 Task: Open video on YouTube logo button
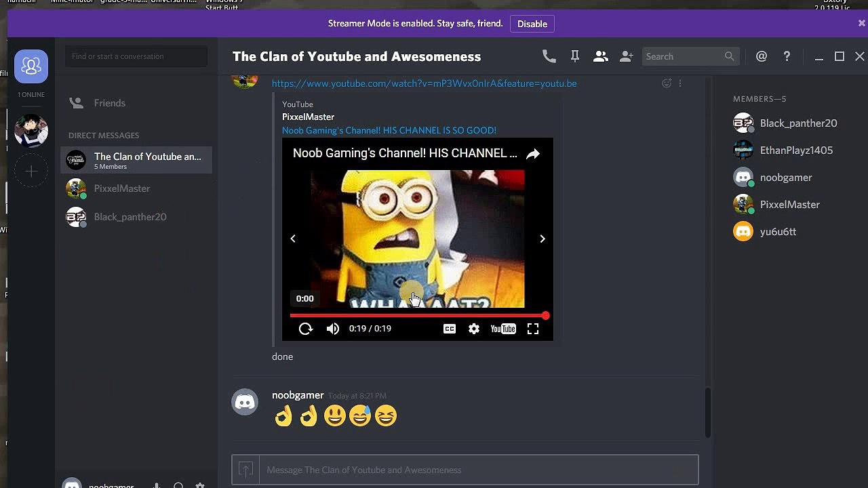[503, 329]
